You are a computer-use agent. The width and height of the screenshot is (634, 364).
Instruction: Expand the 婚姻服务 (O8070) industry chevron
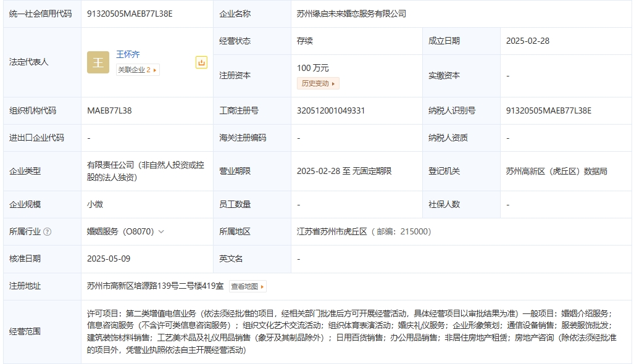click(x=162, y=232)
